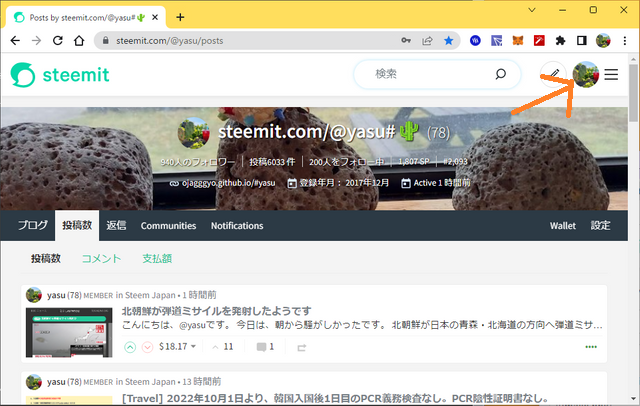The width and height of the screenshot is (640, 406).
Task: Upvote the 北朝鮮 missile post
Action: [130, 347]
